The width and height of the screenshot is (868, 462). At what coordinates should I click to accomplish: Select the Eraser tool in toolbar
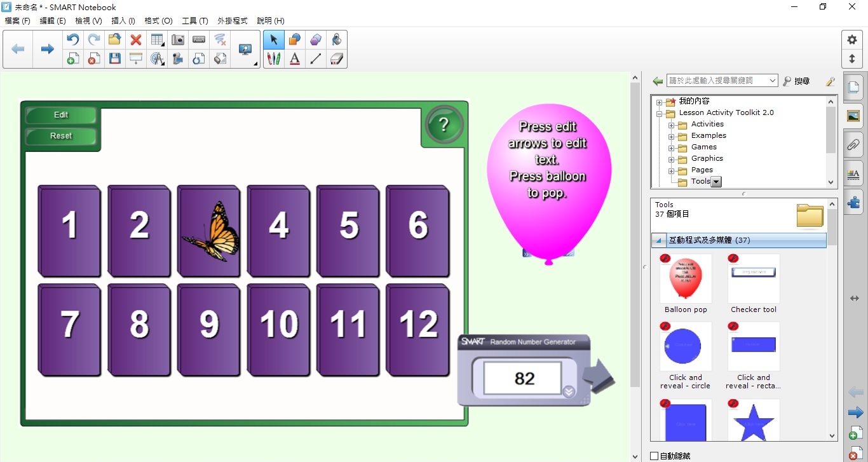(337, 59)
